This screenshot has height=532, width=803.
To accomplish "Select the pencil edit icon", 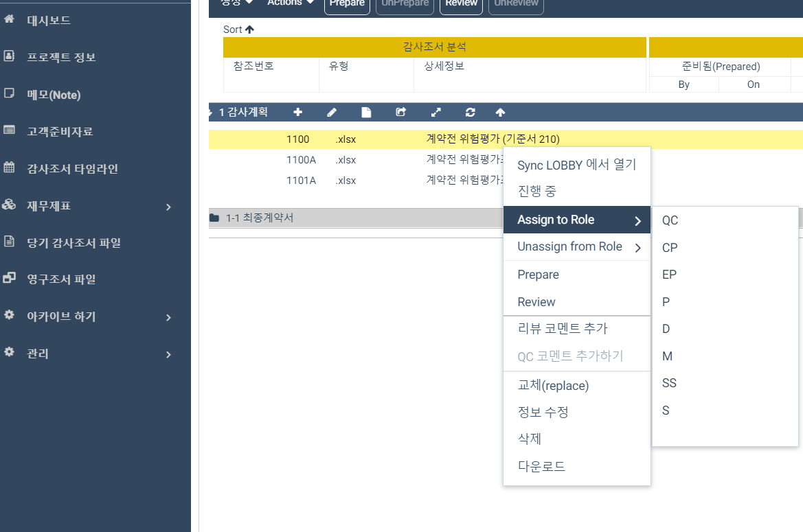I will (x=332, y=111).
